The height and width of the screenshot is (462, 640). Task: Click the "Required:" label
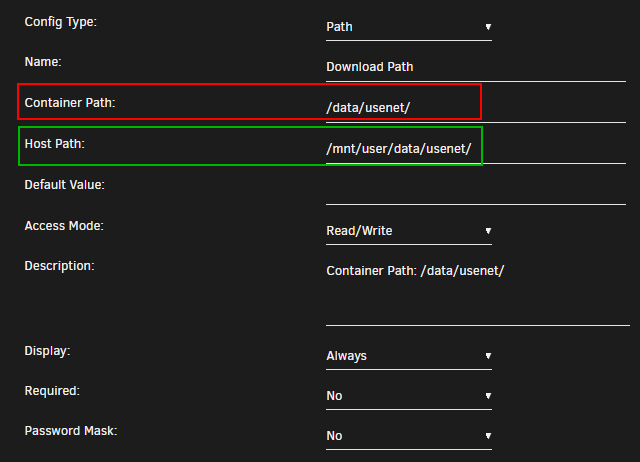pyautogui.click(x=51, y=391)
